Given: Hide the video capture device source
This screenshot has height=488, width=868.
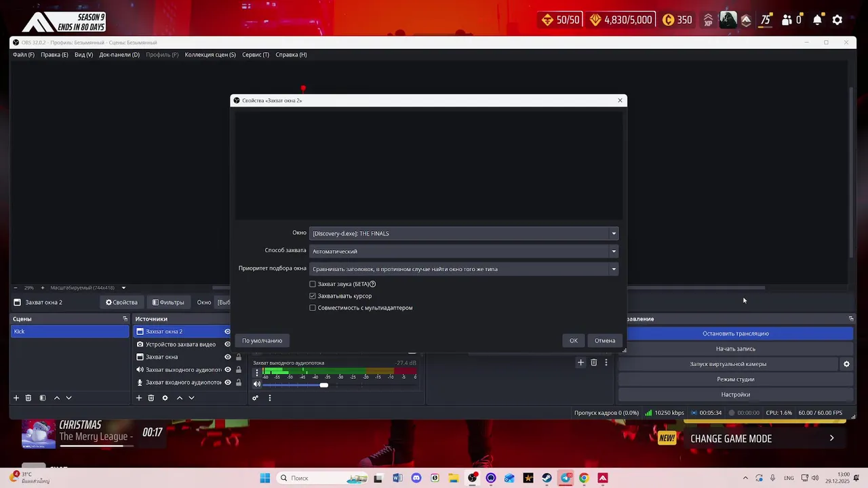Looking at the screenshot, I should [x=228, y=344].
